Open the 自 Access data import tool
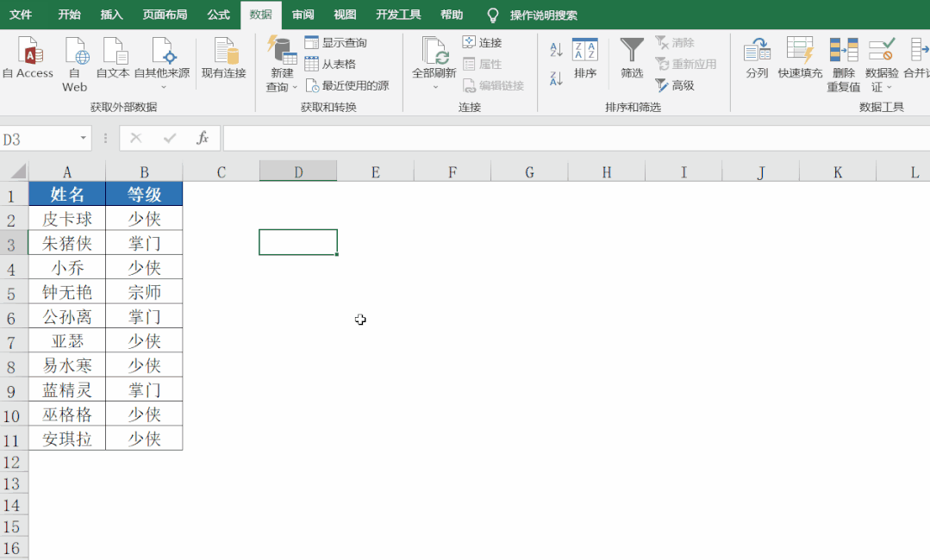The height and width of the screenshot is (560, 930). pos(28,60)
